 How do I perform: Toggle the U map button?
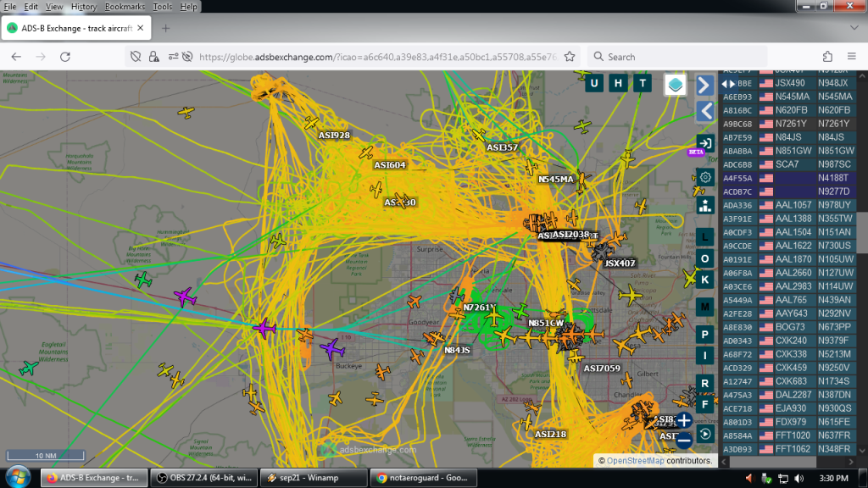point(594,84)
